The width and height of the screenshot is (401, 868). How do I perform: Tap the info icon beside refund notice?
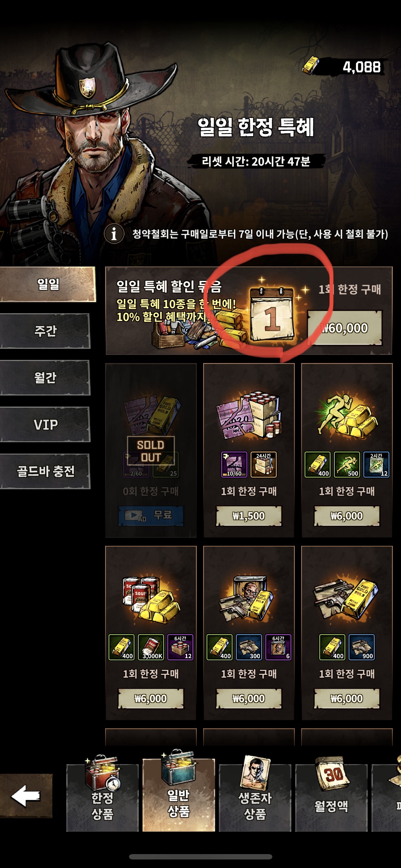point(114,234)
